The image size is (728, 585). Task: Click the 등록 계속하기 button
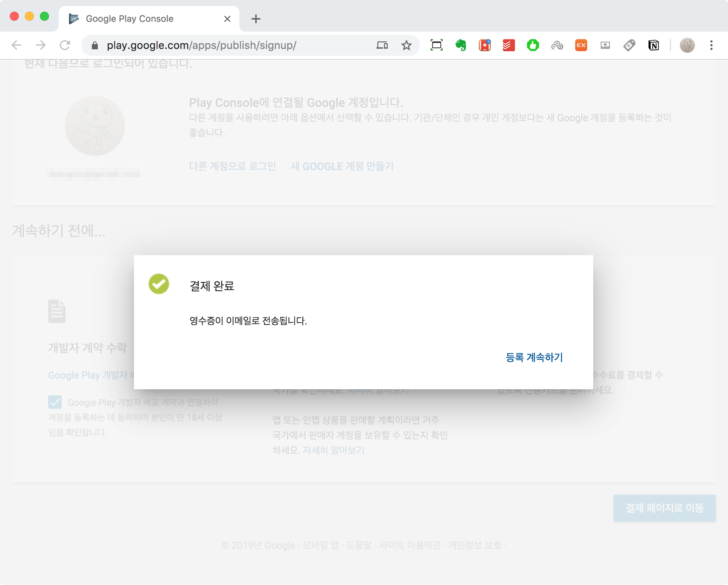click(x=534, y=357)
